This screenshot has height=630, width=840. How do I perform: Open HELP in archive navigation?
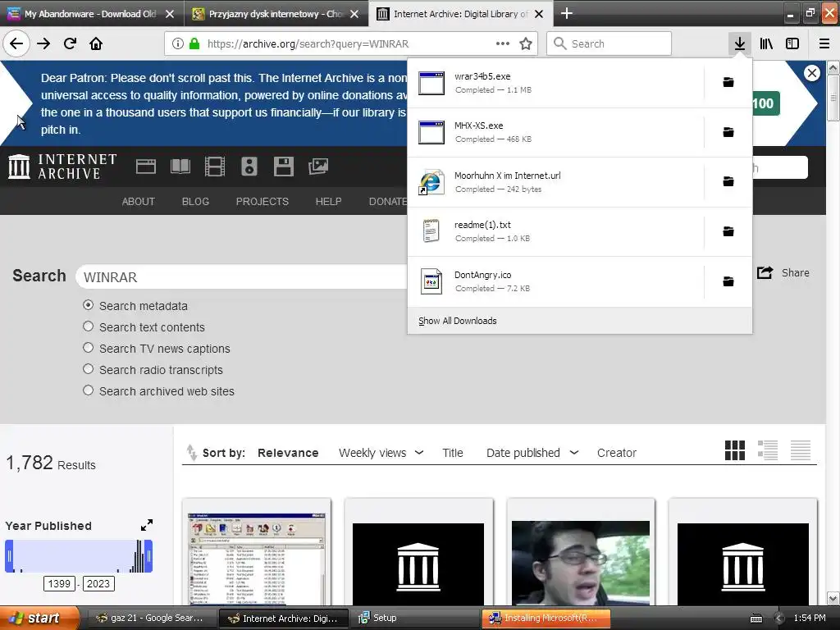coord(328,202)
